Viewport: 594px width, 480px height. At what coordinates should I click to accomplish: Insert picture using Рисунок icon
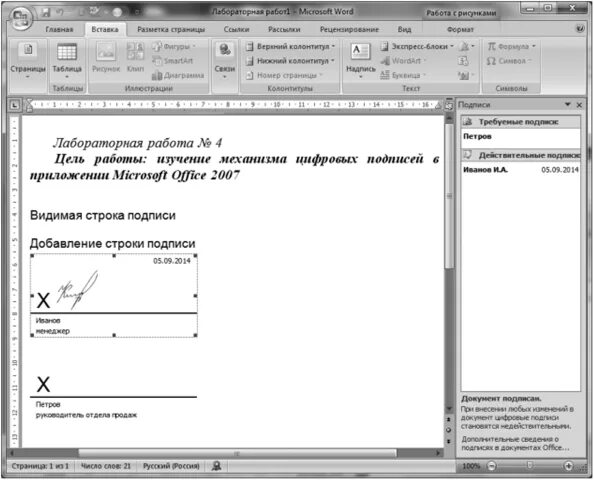106,57
